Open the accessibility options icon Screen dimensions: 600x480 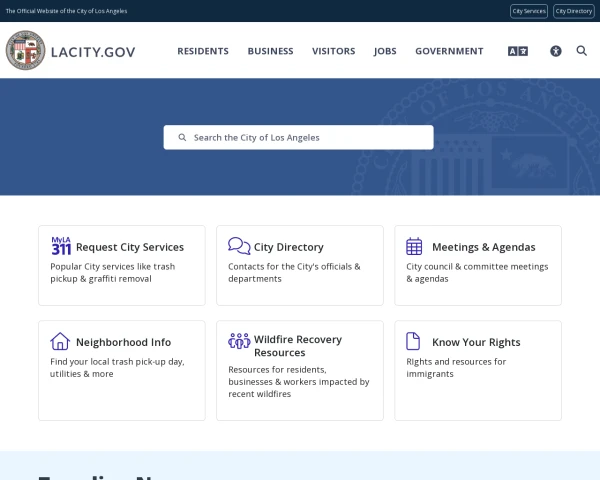[x=556, y=51]
